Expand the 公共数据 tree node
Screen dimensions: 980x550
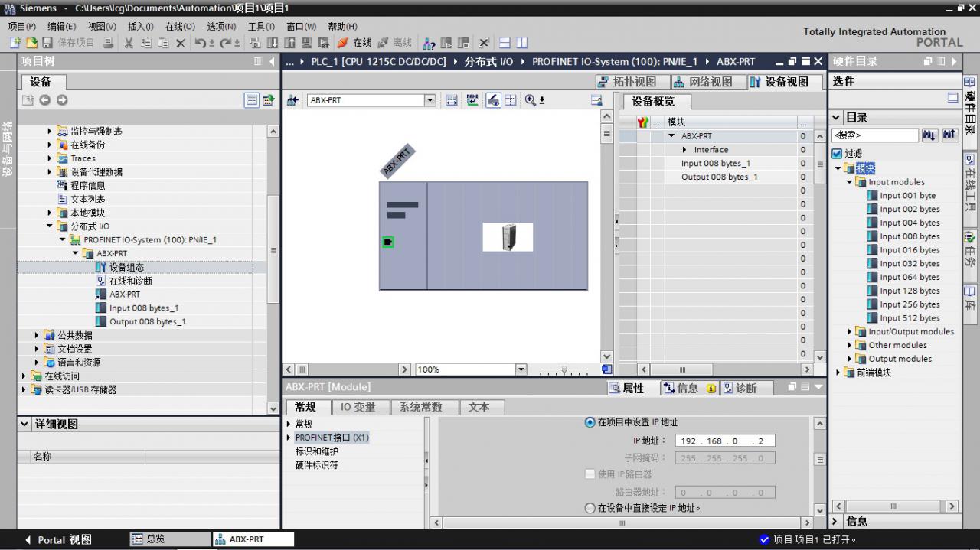[x=38, y=335]
